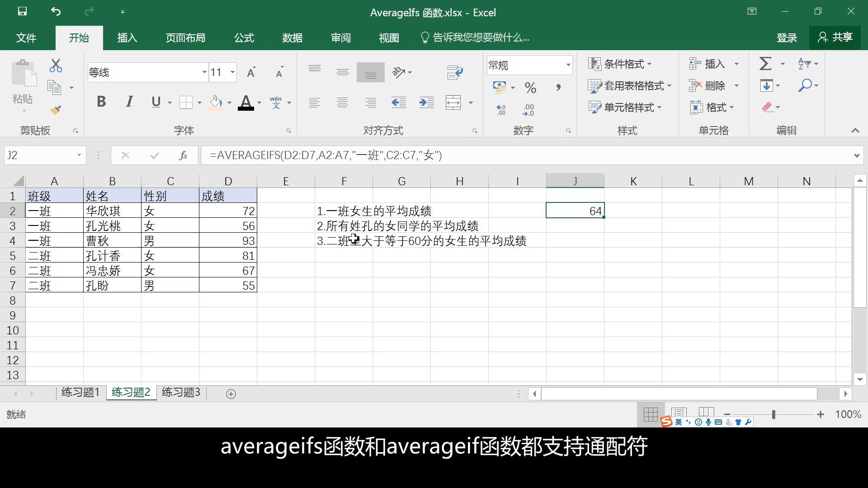Select cell containing 孔光桃
The width and height of the screenshot is (868, 488).
click(x=112, y=226)
